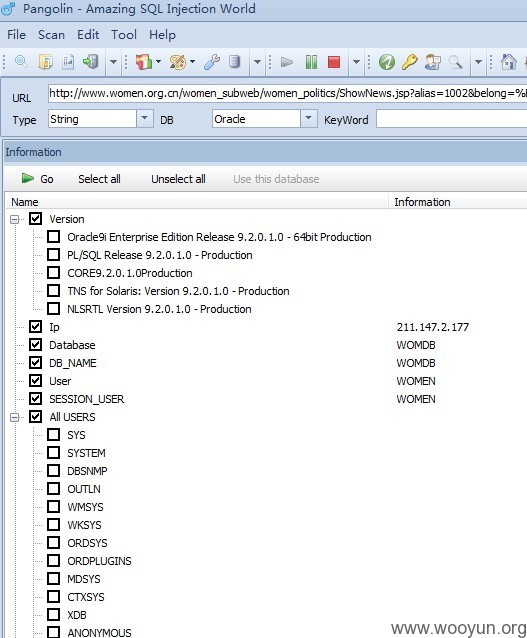Open the DB Oracle dropdown
This screenshot has width=527, height=638.
[x=309, y=119]
